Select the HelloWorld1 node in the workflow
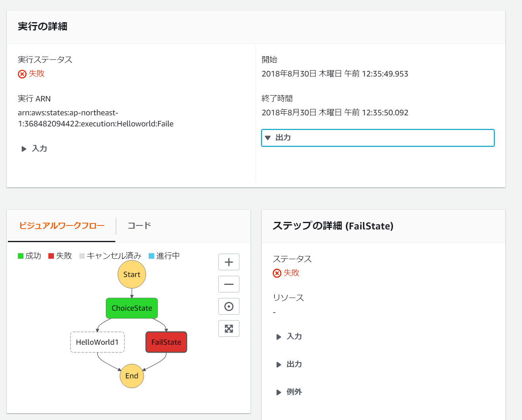 click(x=97, y=342)
